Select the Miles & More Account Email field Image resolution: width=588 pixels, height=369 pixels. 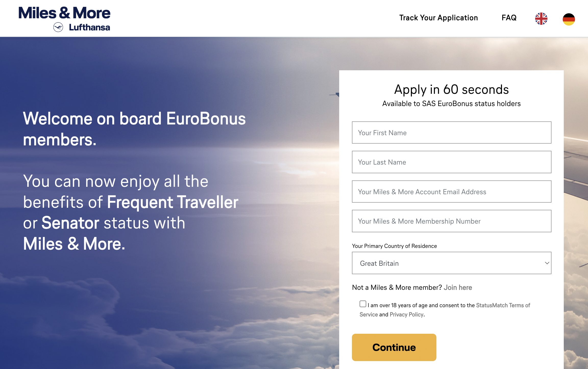click(451, 192)
